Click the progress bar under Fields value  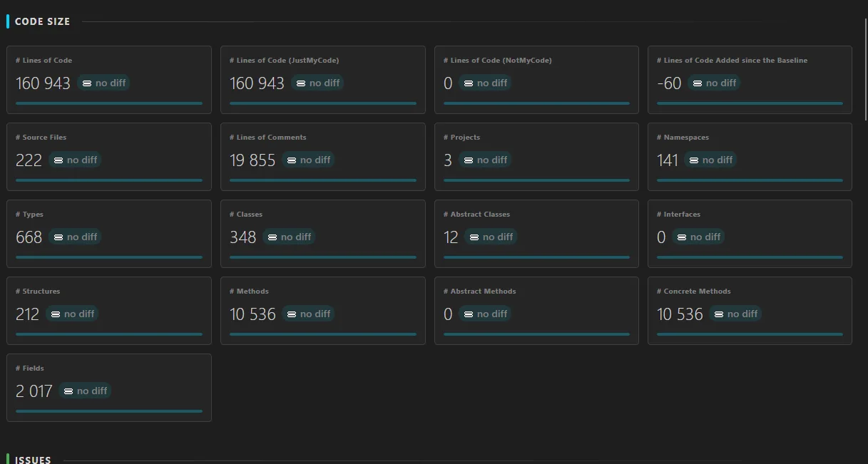click(x=109, y=411)
